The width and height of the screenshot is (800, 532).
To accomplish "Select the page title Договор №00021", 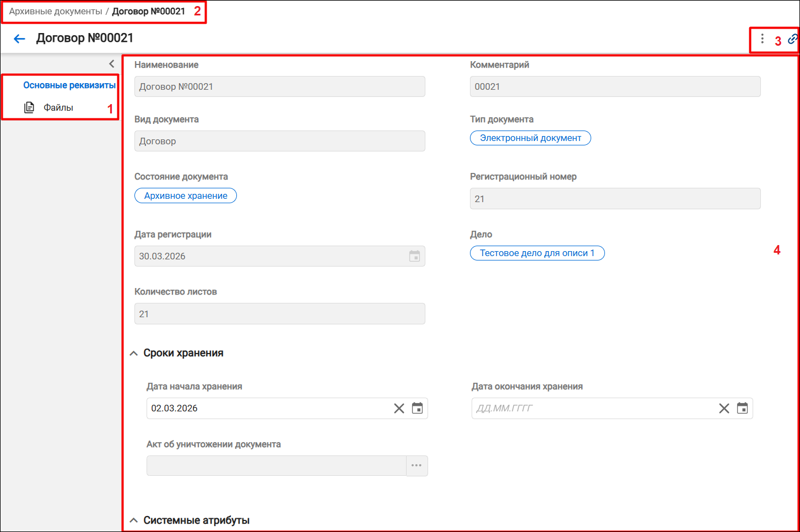I will click(x=85, y=38).
